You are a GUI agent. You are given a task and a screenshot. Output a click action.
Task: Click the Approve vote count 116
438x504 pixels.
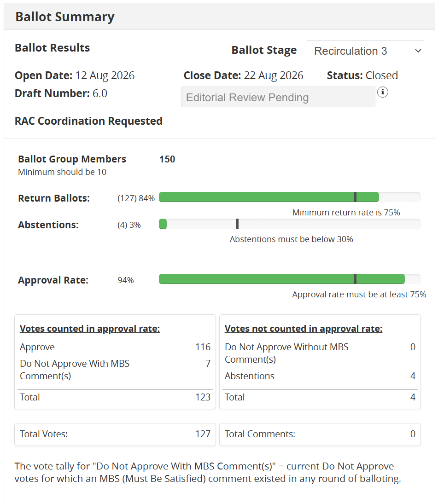(x=203, y=347)
